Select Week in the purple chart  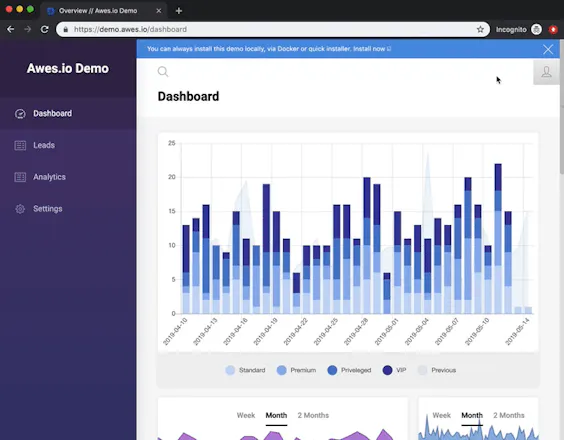click(x=246, y=416)
